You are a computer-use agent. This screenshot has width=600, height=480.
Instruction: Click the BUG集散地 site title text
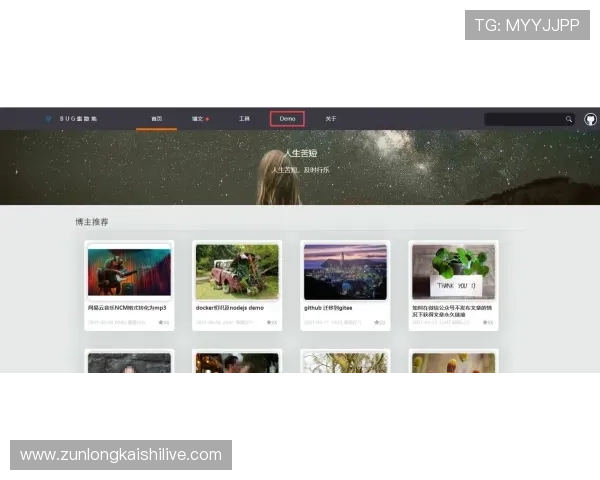pyautogui.click(x=76, y=119)
